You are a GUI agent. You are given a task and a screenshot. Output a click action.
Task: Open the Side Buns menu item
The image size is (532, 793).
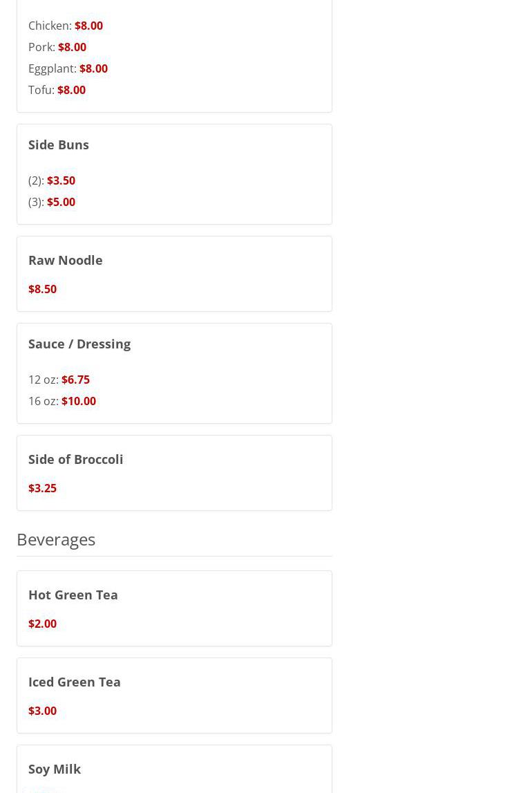point(59,144)
